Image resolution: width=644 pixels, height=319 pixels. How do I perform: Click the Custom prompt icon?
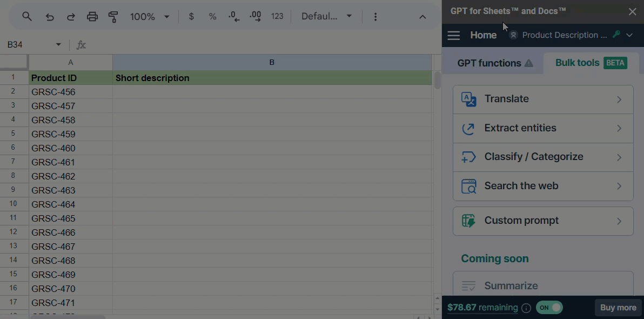[x=468, y=221]
